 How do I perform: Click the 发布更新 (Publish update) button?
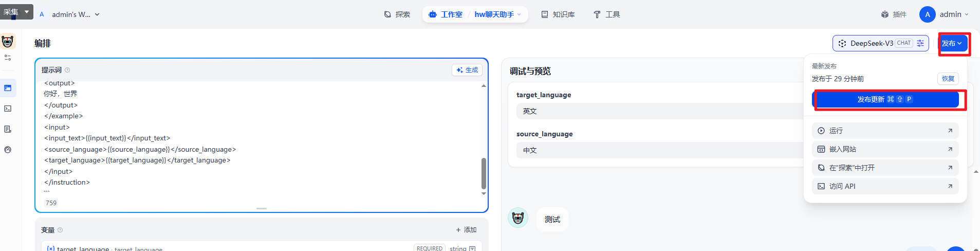[x=885, y=99]
